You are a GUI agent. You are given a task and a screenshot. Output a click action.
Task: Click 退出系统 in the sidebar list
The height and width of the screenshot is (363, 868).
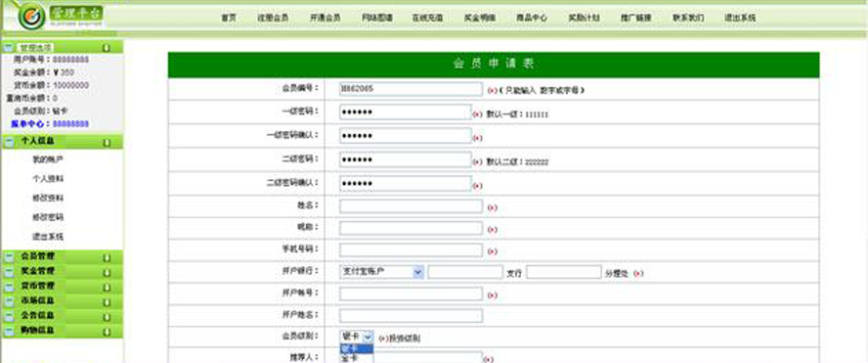coord(48,237)
